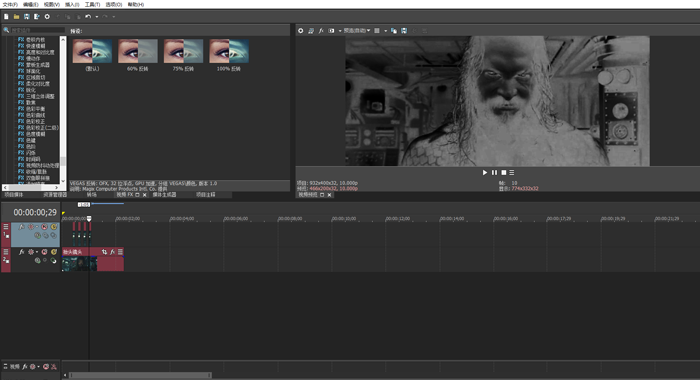
Task: Select the 色键 effect in FX list
Action: coord(30,140)
